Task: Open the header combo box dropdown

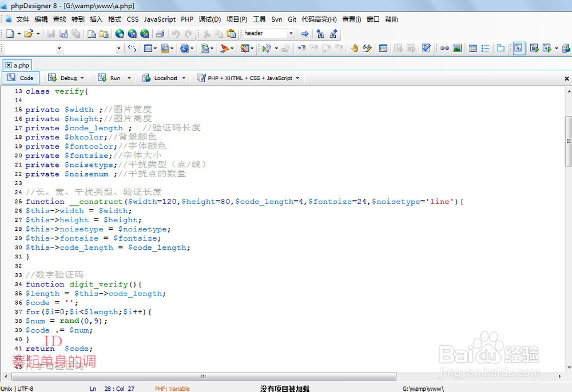Action: click(291, 33)
